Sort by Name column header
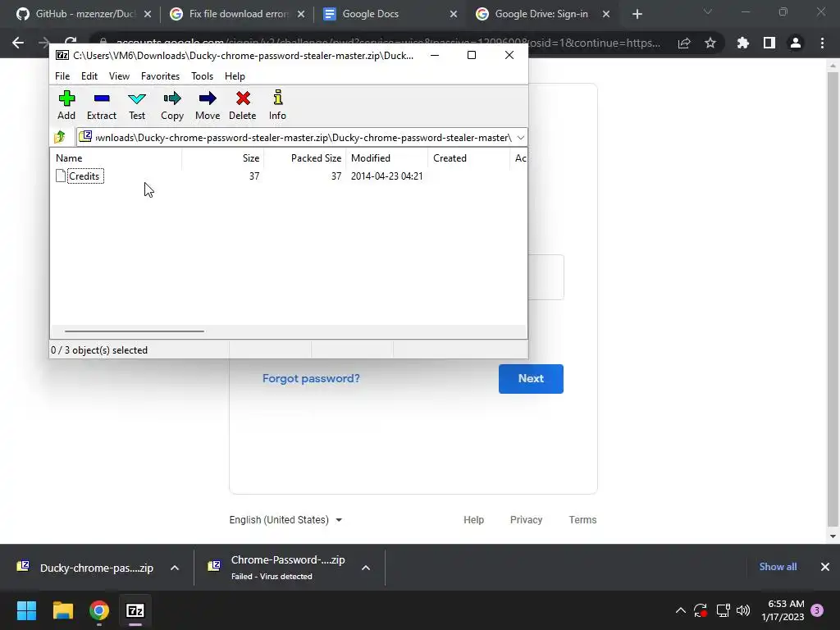The width and height of the screenshot is (840, 630). [x=116, y=158]
